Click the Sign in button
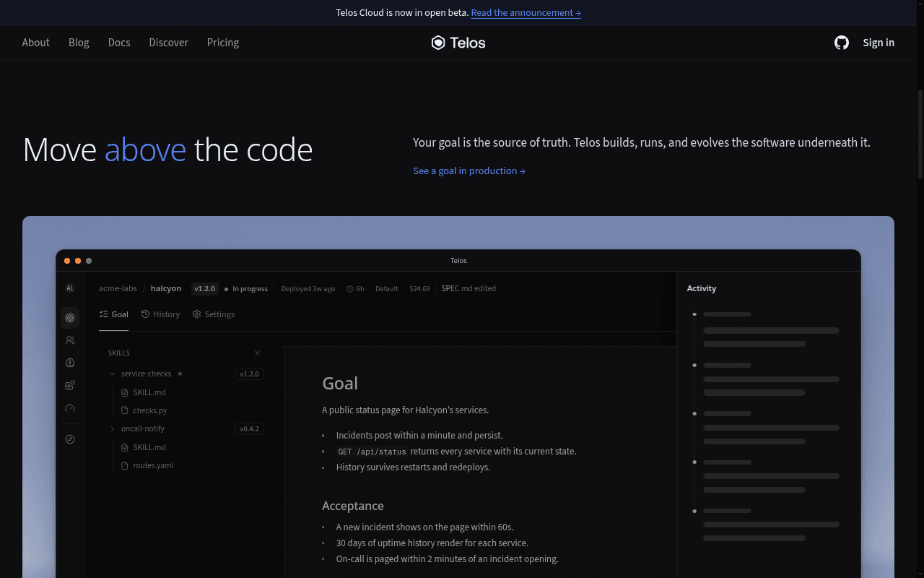The image size is (924, 578). pyautogui.click(x=879, y=43)
